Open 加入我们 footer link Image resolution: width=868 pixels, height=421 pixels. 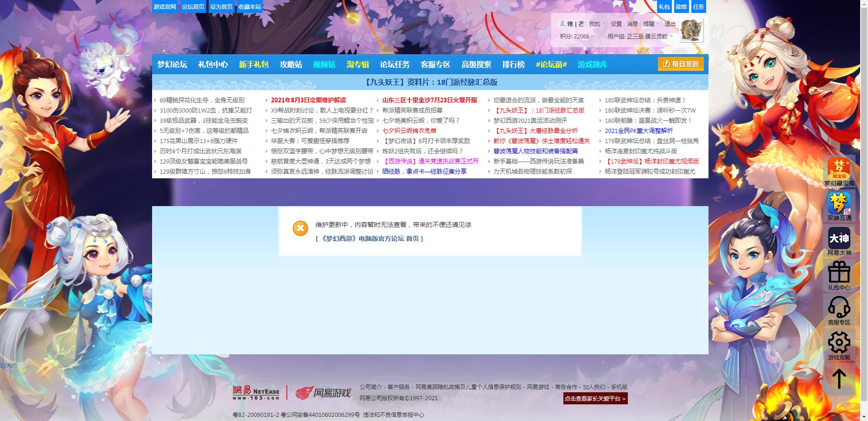pyautogui.click(x=594, y=387)
